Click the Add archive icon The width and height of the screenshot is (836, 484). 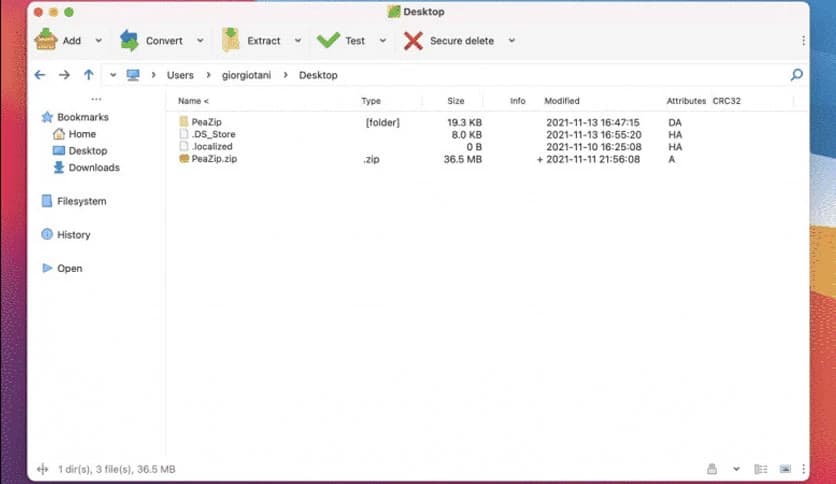coord(46,39)
